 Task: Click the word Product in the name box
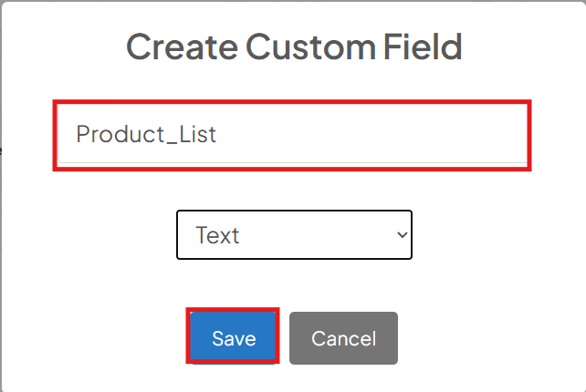pyautogui.click(x=120, y=134)
